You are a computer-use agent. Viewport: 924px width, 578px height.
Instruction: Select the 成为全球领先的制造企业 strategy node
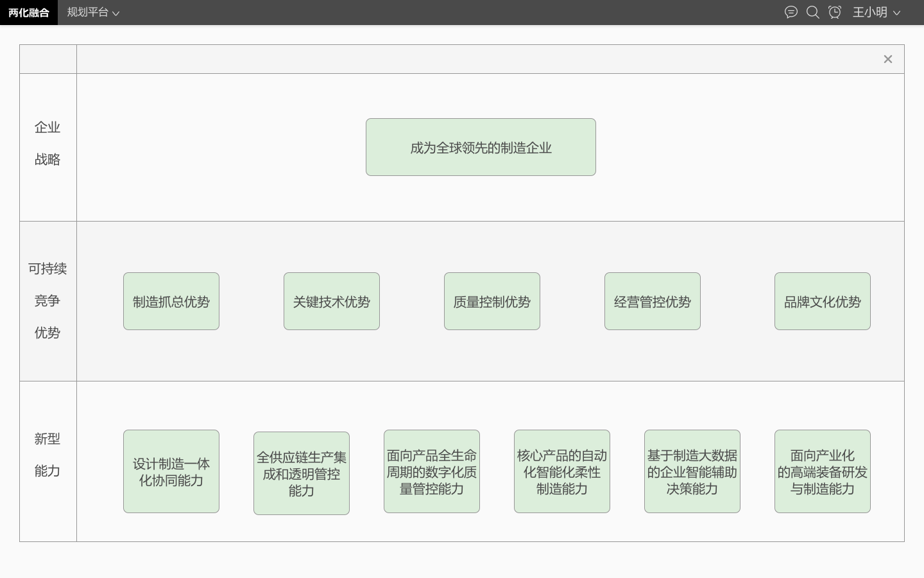click(481, 147)
